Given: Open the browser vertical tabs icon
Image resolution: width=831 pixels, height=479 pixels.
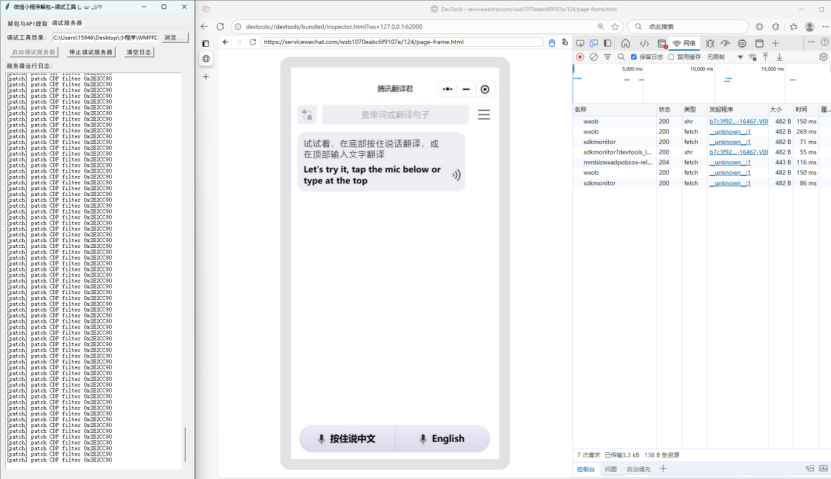Looking at the screenshot, I should (x=206, y=43).
